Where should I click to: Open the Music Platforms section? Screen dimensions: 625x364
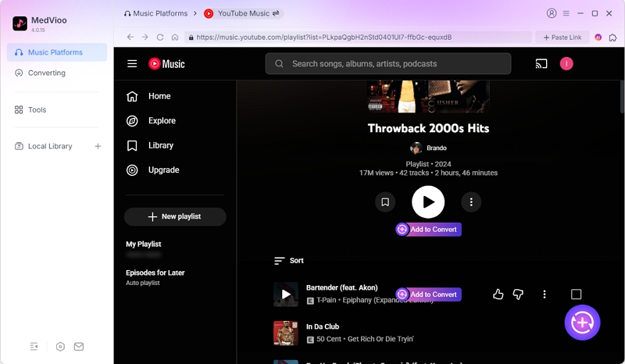coord(56,52)
